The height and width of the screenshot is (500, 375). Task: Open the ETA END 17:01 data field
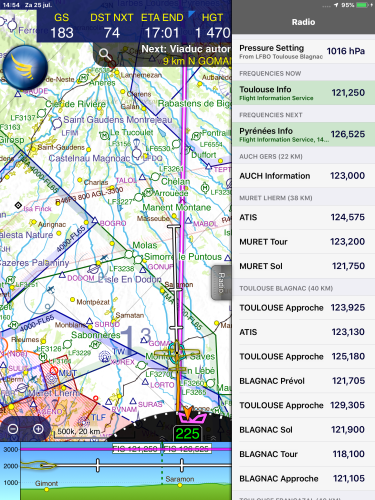pyautogui.click(x=162, y=26)
